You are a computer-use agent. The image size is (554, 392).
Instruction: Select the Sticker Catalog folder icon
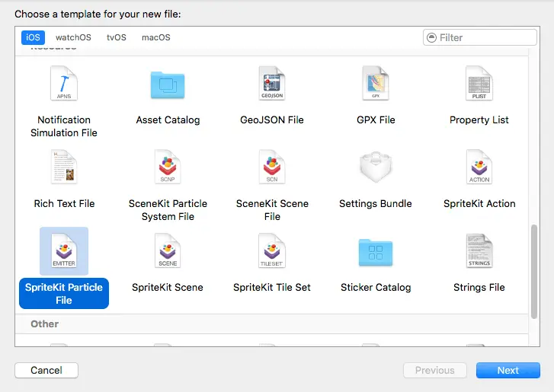point(375,252)
